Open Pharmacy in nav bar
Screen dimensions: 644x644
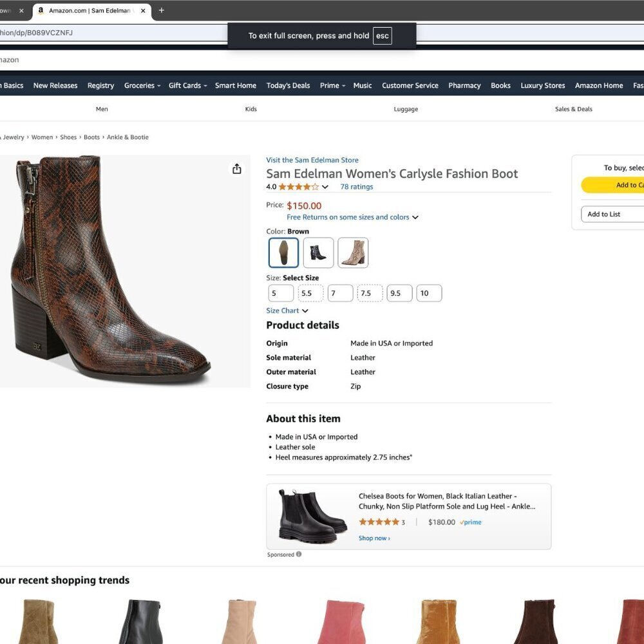[x=464, y=86]
